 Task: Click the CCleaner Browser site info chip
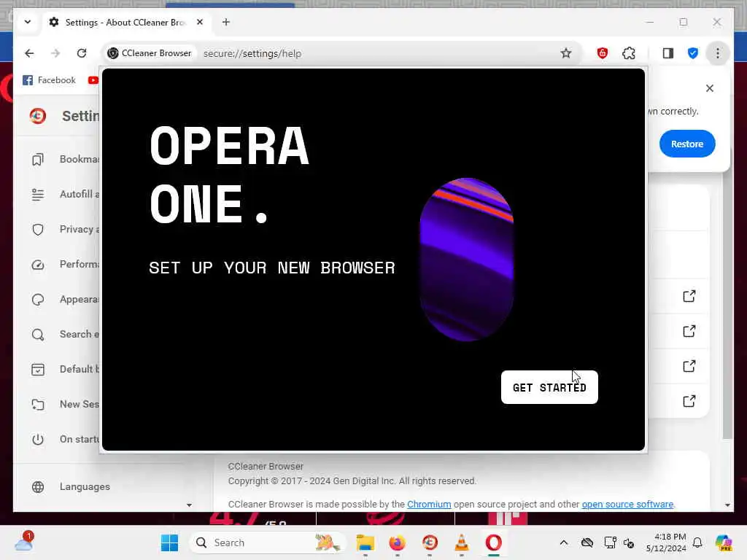point(150,53)
